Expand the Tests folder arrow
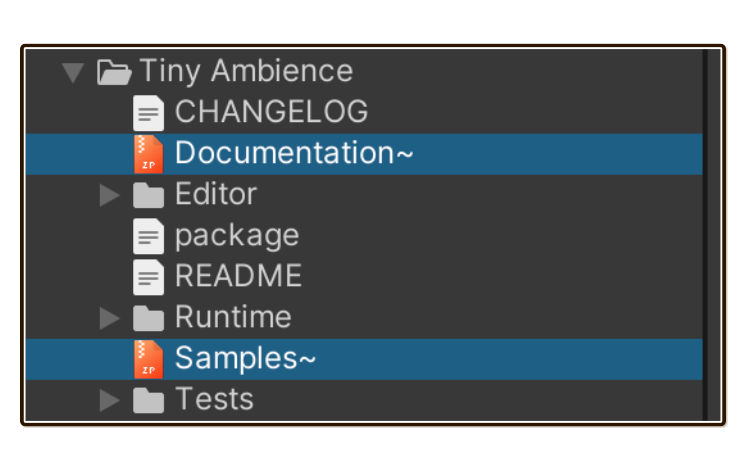This screenshot has width=746, height=470. point(109,400)
